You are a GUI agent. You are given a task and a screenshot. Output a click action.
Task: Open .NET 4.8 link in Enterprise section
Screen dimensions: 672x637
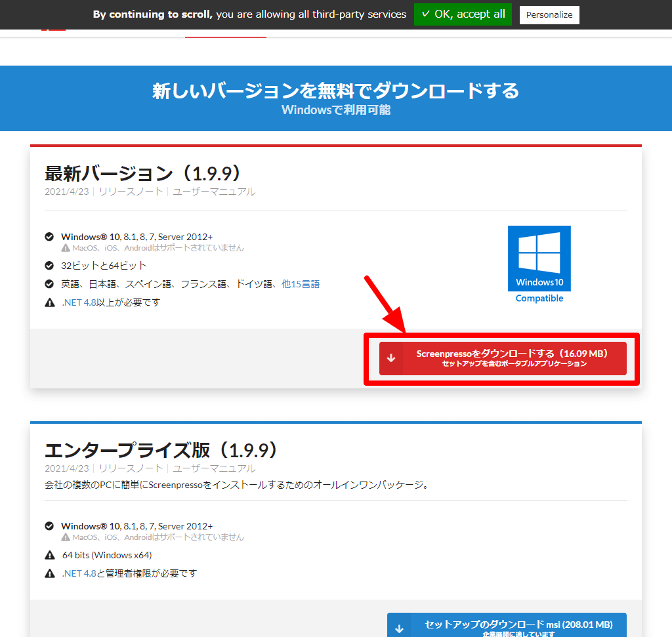79,573
